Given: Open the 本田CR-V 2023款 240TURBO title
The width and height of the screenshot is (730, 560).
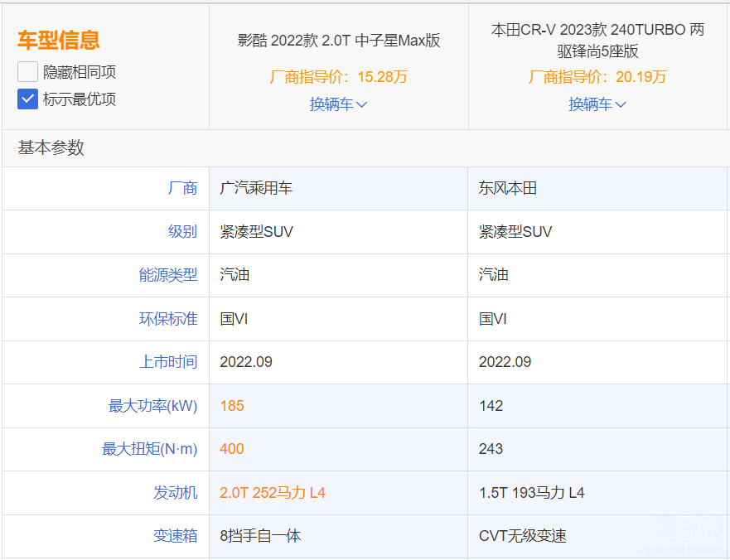Looking at the screenshot, I should [597, 40].
